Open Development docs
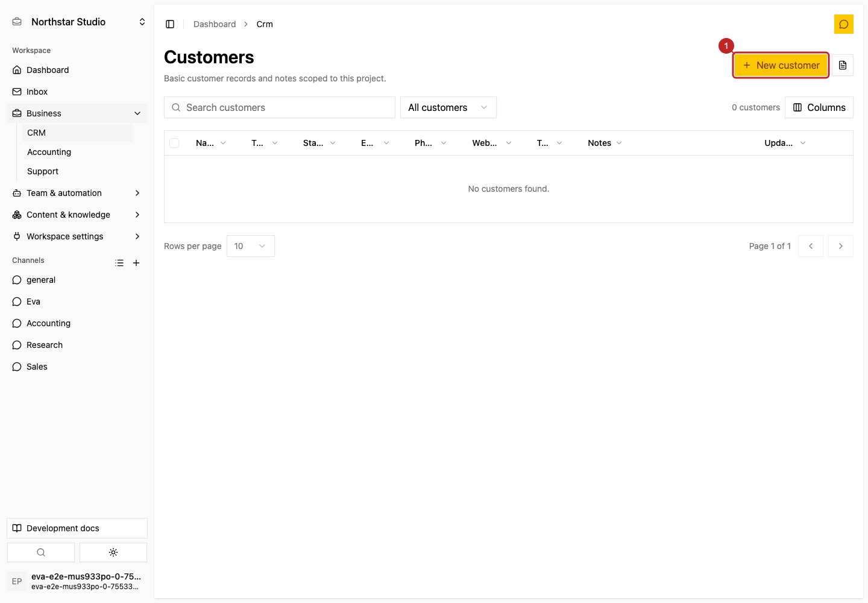868x603 pixels. 77,528
